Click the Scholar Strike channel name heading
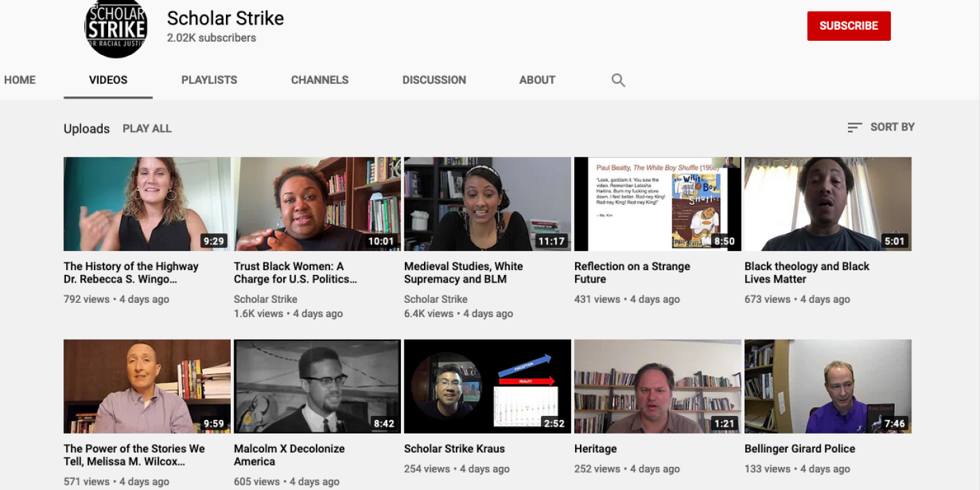980x490 pixels. pos(225,18)
